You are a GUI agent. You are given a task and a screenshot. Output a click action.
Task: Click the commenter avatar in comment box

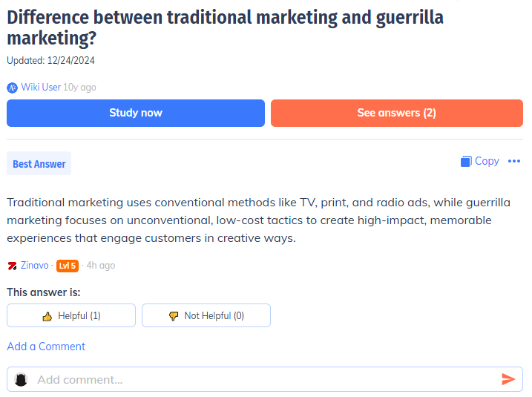[21, 379]
